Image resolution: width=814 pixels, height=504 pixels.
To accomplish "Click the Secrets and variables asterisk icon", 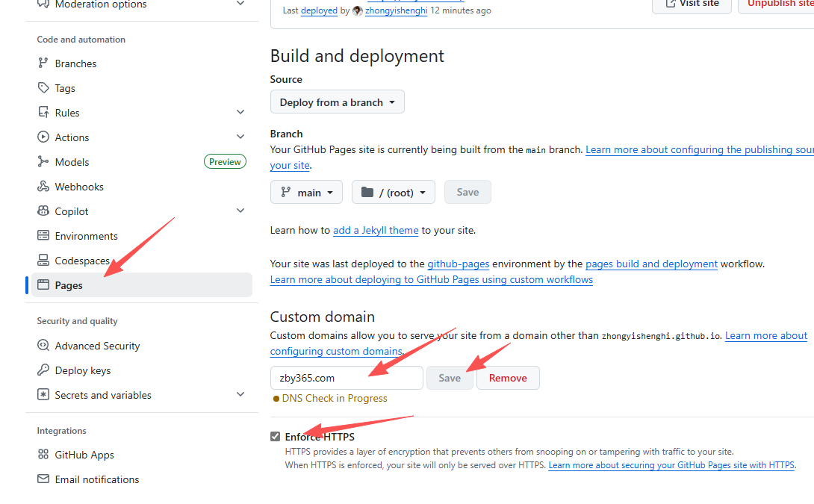I will tap(43, 394).
